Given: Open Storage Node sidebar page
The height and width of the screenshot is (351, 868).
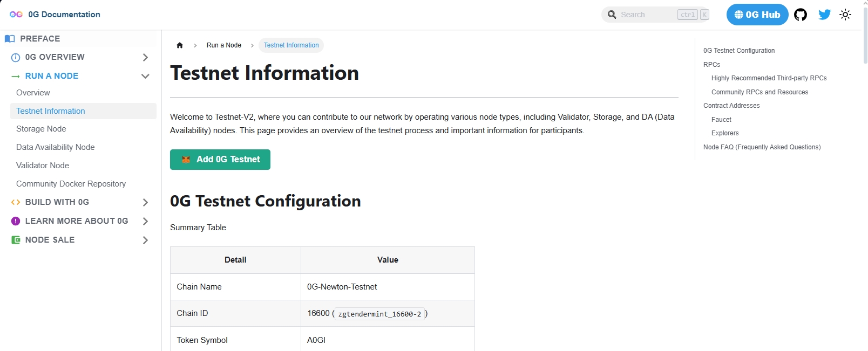Looking at the screenshot, I should click(x=41, y=129).
